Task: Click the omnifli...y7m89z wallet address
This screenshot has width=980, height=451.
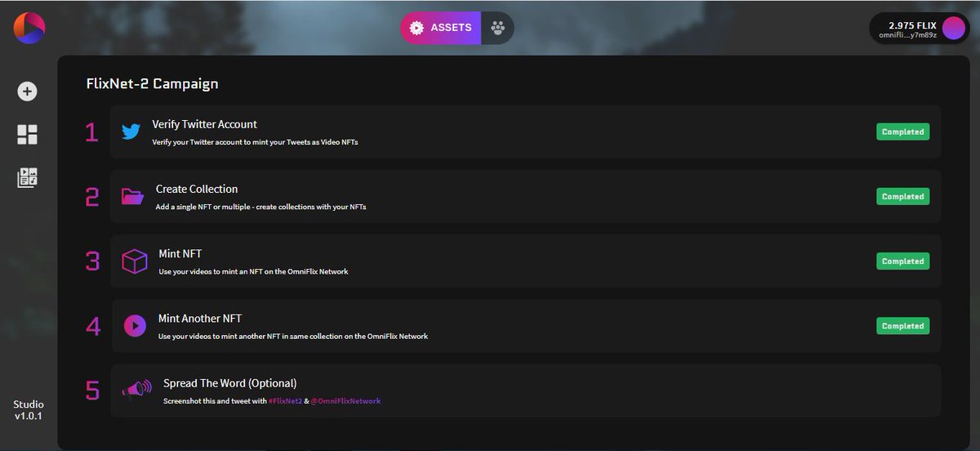Action: click(908, 35)
